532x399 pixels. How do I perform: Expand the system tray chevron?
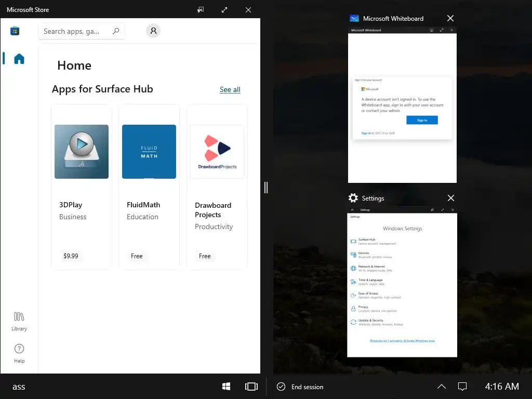(442, 387)
